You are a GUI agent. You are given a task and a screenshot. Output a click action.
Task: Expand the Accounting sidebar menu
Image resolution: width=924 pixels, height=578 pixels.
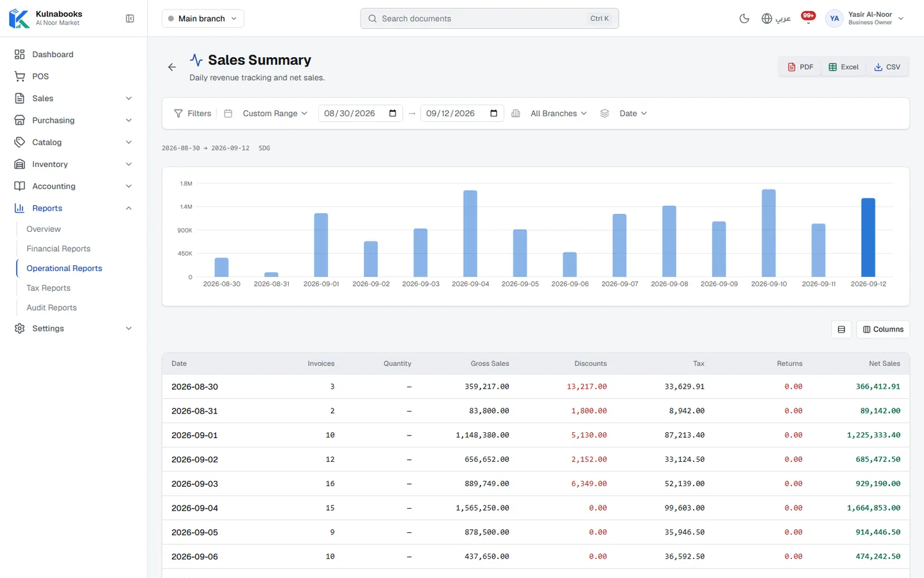[74, 186]
